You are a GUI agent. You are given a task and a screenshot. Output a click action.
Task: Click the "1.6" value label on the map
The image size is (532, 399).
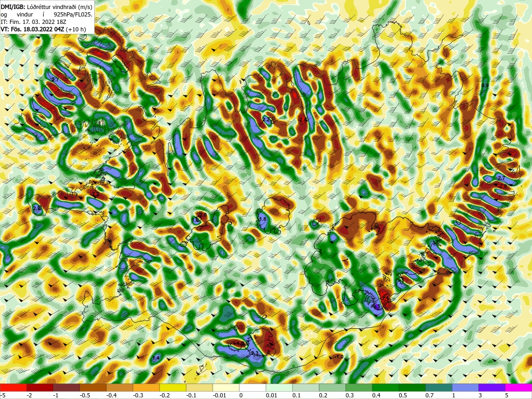[x=263, y=219]
